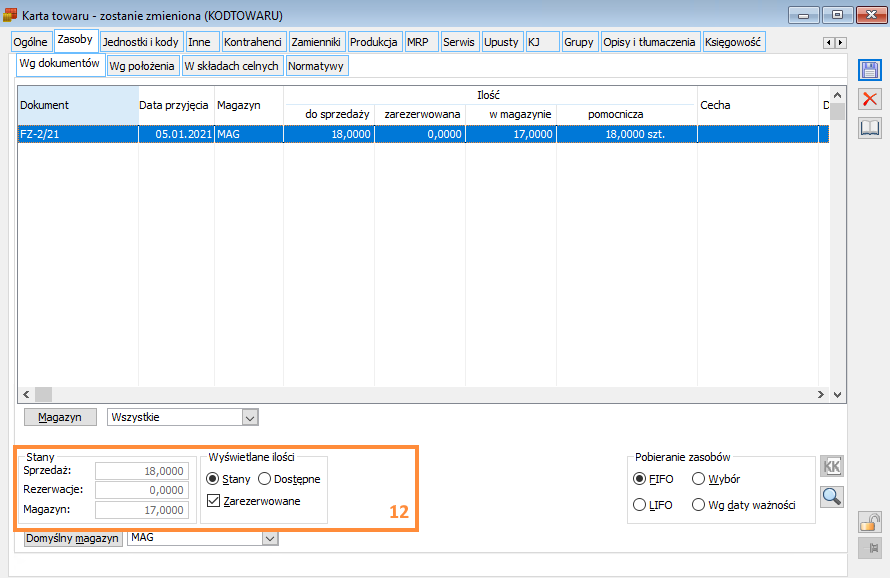
Task: Open the book help icon
Action: point(870,127)
